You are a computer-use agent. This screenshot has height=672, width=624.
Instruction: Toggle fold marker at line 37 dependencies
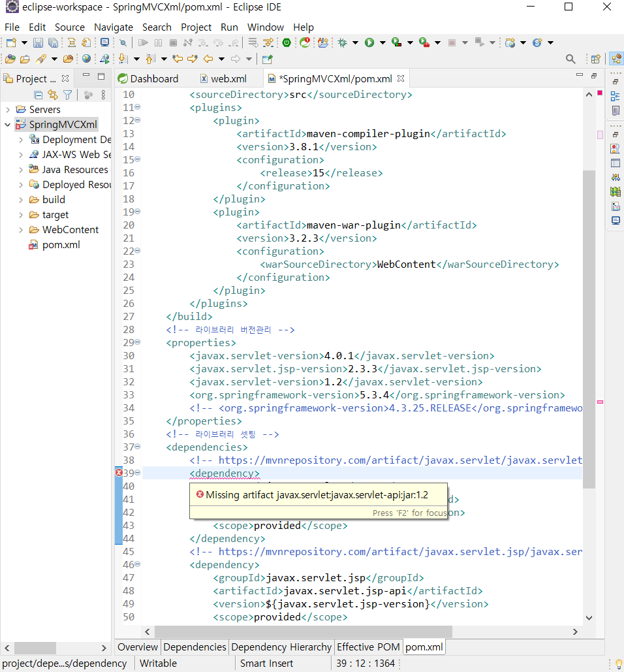(x=138, y=447)
